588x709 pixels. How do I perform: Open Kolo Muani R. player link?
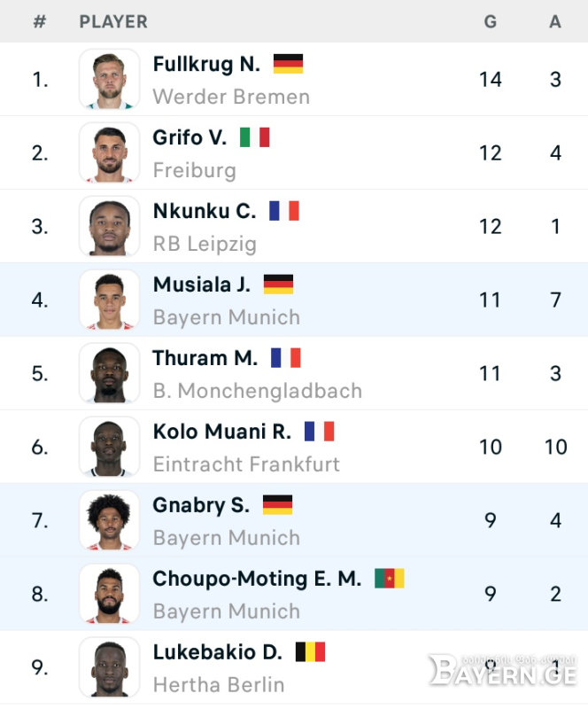point(222,432)
